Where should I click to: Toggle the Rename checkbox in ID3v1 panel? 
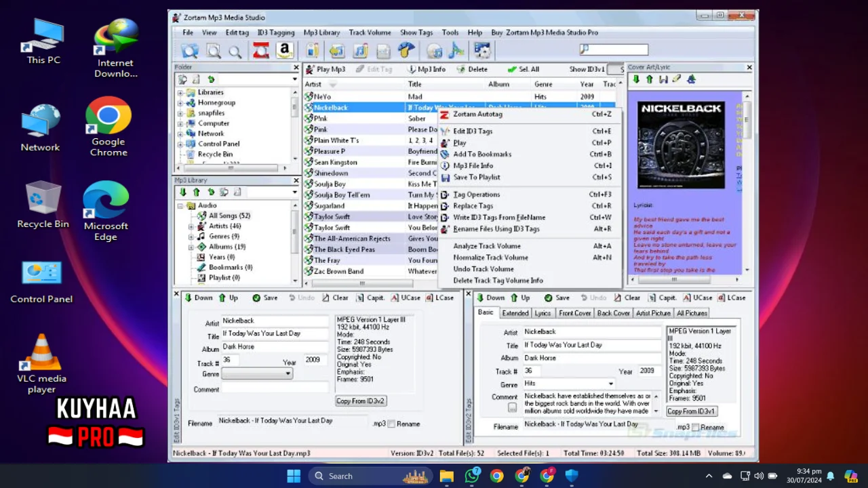(391, 424)
